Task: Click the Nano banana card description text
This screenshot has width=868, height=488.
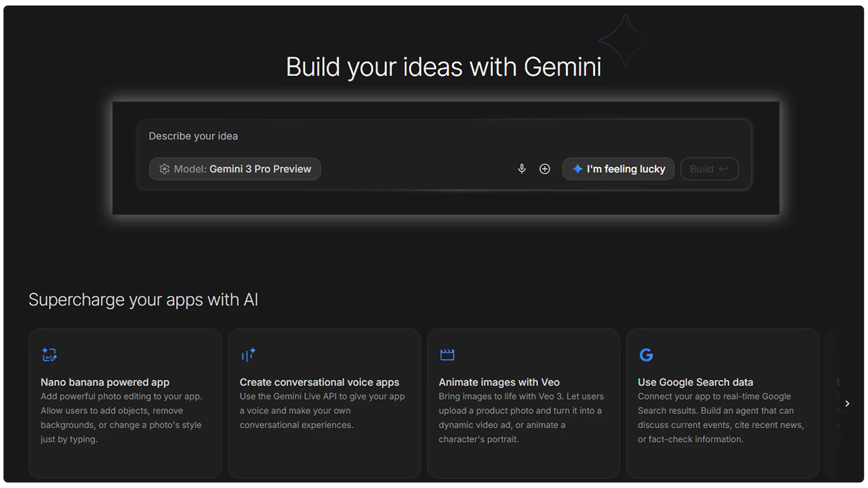Action: tap(121, 418)
